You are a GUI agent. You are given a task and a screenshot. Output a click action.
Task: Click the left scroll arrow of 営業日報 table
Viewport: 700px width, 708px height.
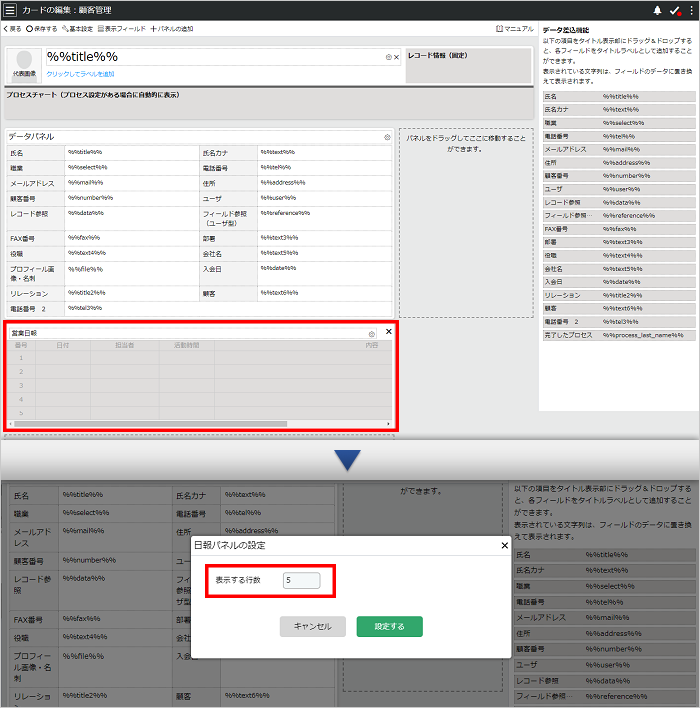(x=11, y=424)
